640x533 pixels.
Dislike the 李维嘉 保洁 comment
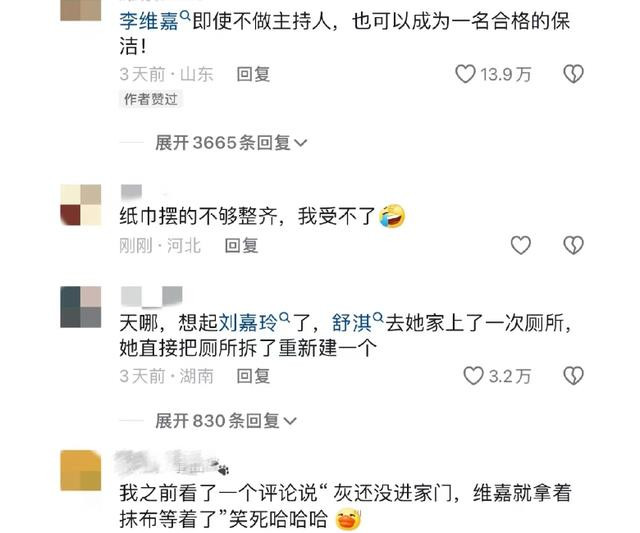[x=573, y=74]
